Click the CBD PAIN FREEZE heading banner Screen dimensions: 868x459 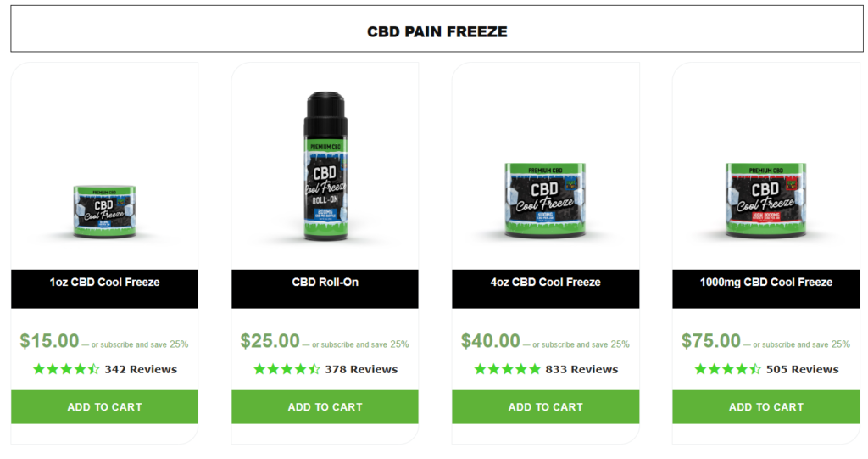437,29
